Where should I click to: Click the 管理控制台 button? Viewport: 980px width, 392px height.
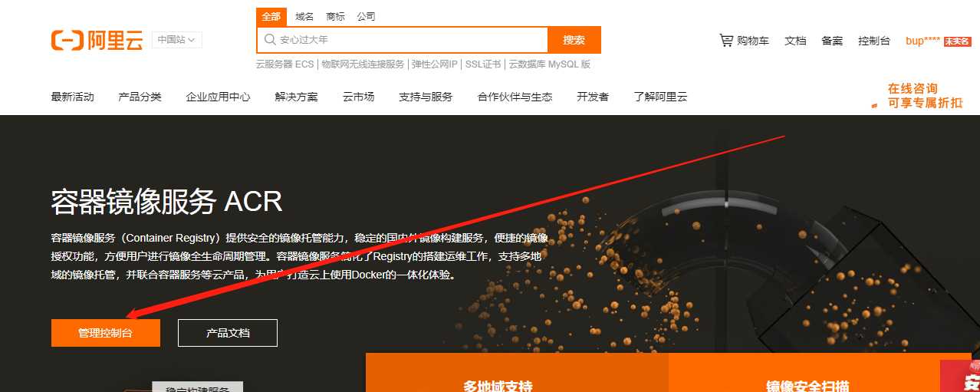click(106, 333)
